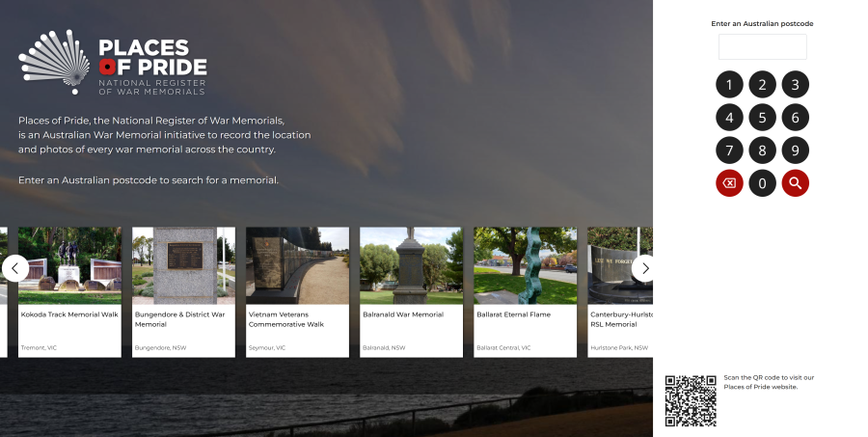
Task: Focus the Australian postcode input field
Action: [x=762, y=46]
